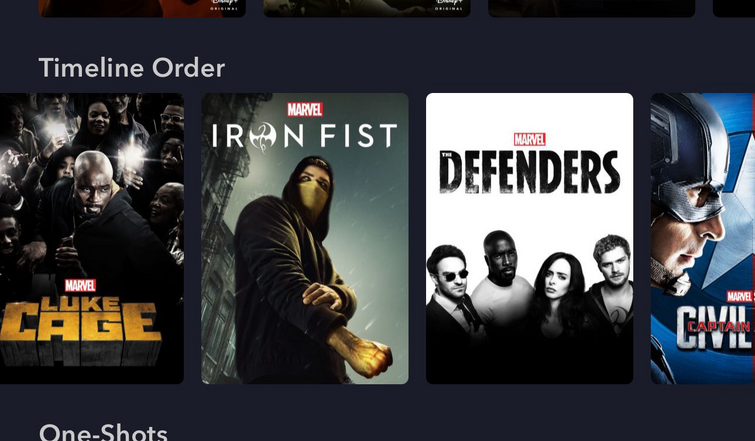Select the second cropped thumbnail in top row
This screenshot has height=441, width=755.
pos(367,8)
